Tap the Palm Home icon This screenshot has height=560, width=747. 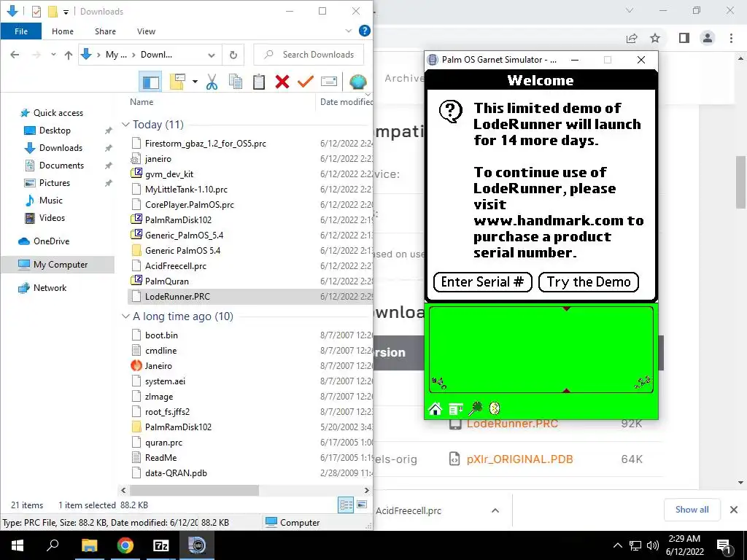click(x=435, y=408)
